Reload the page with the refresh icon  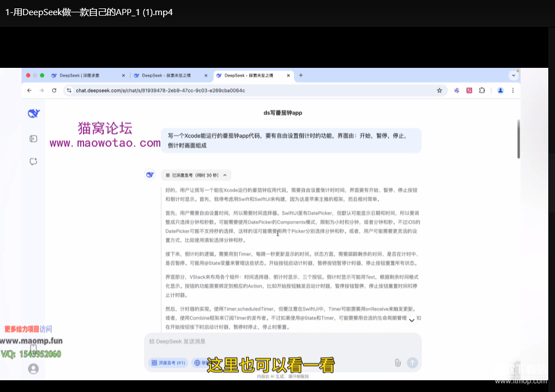[x=54, y=90]
